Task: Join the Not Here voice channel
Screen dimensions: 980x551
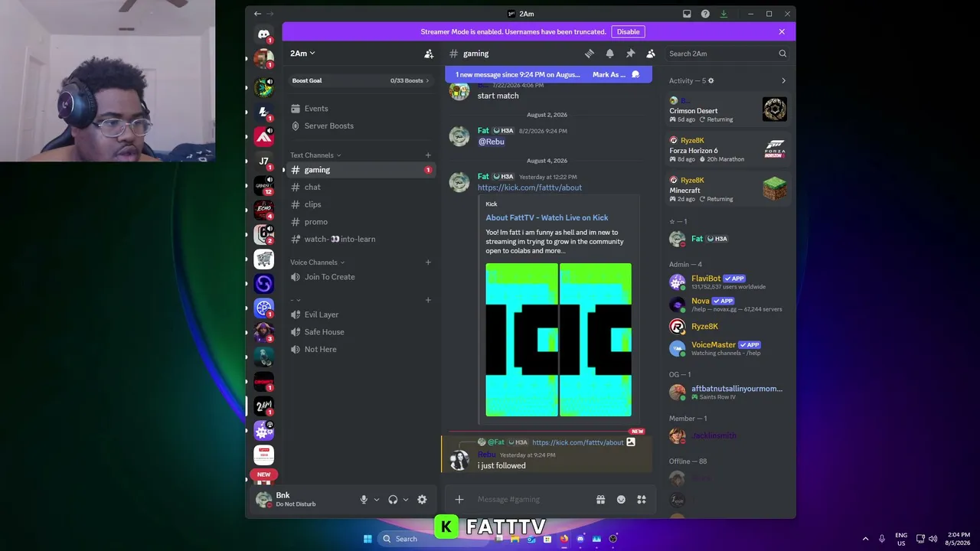Action: tap(360, 349)
